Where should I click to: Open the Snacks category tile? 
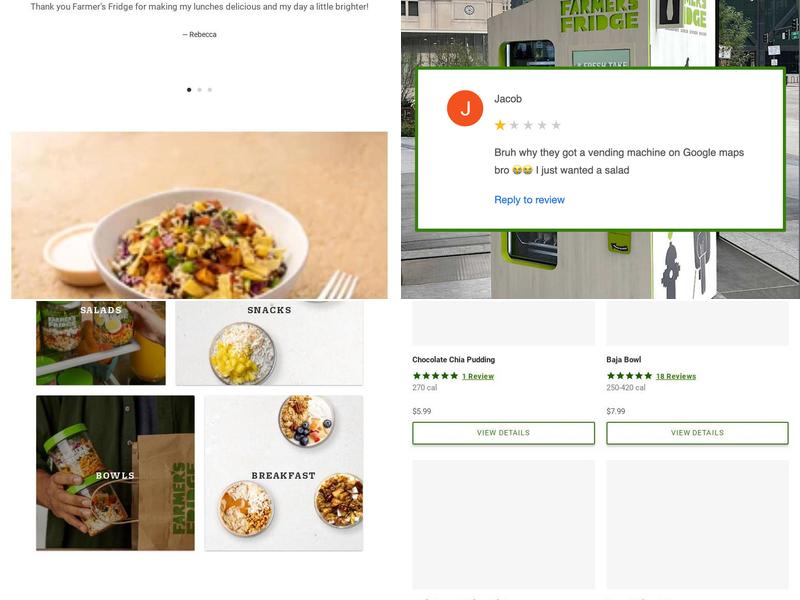coord(269,343)
